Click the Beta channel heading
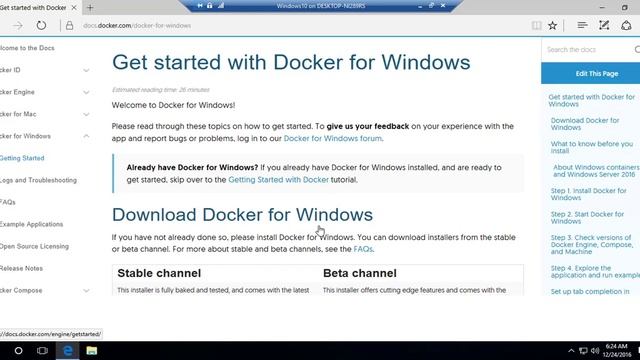Screen dimensions: 640x360 click(x=360, y=273)
